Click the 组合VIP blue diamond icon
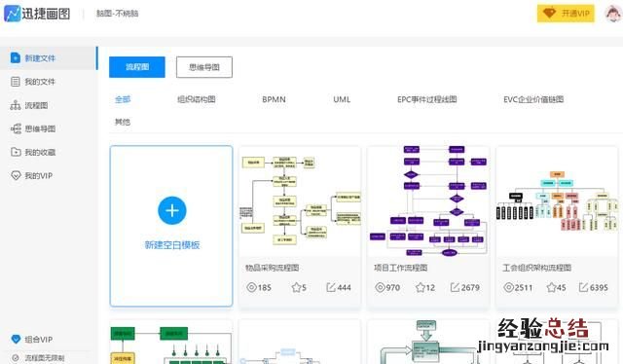This screenshot has width=623, height=364. (16, 340)
